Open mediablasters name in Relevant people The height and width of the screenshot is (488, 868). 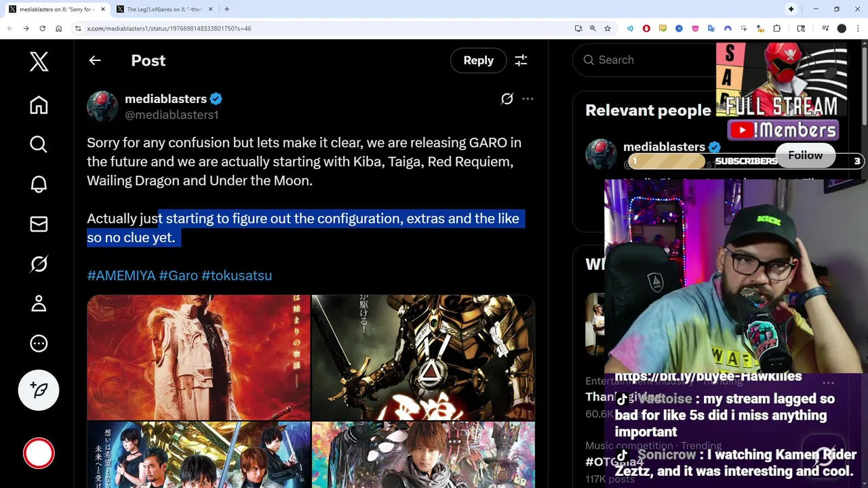click(664, 146)
